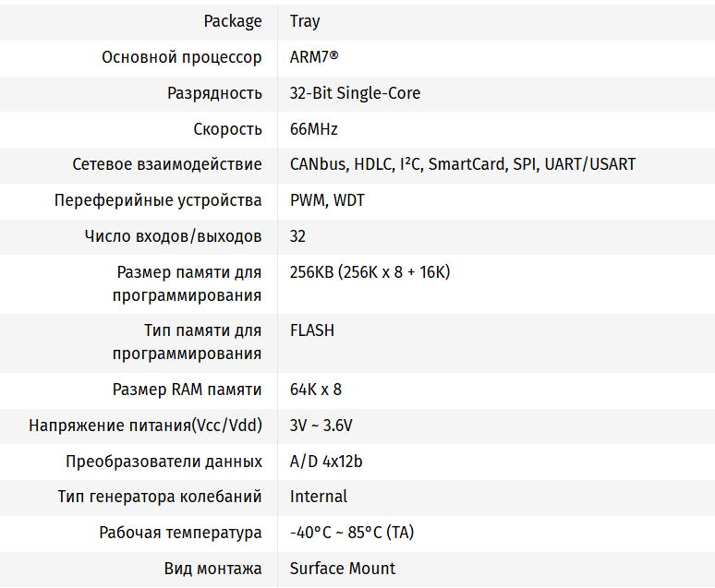Click the 32-Bit Single-Core value
The height and width of the screenshot is (588, 715).
pos(355,93)
